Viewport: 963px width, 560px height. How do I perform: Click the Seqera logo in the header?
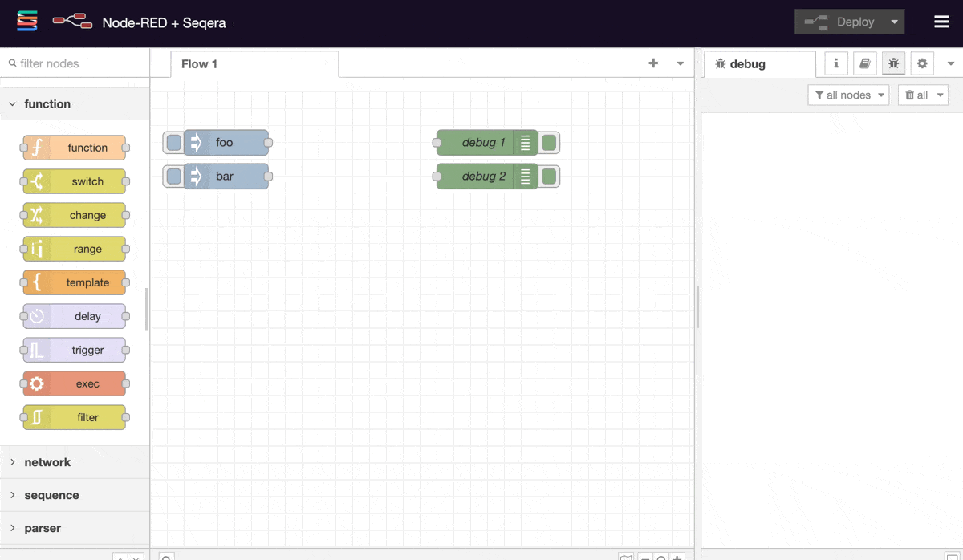[26, 21]
